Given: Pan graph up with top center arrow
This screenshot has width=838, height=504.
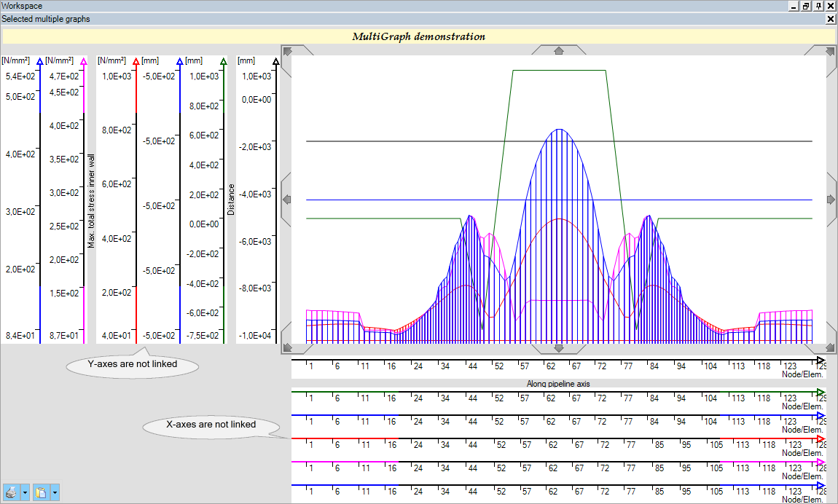Looking at the screenshot, I should (x=558, y=51).
